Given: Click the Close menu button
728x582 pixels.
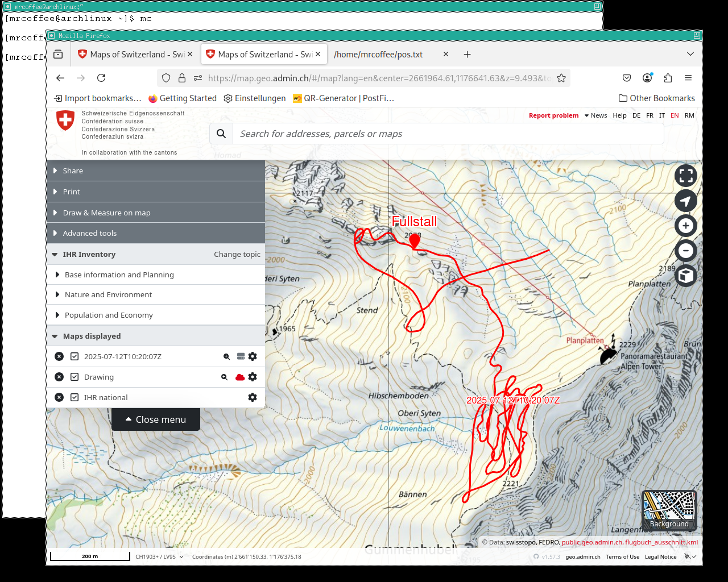Looking at the screenshot, I should [156, 419].
